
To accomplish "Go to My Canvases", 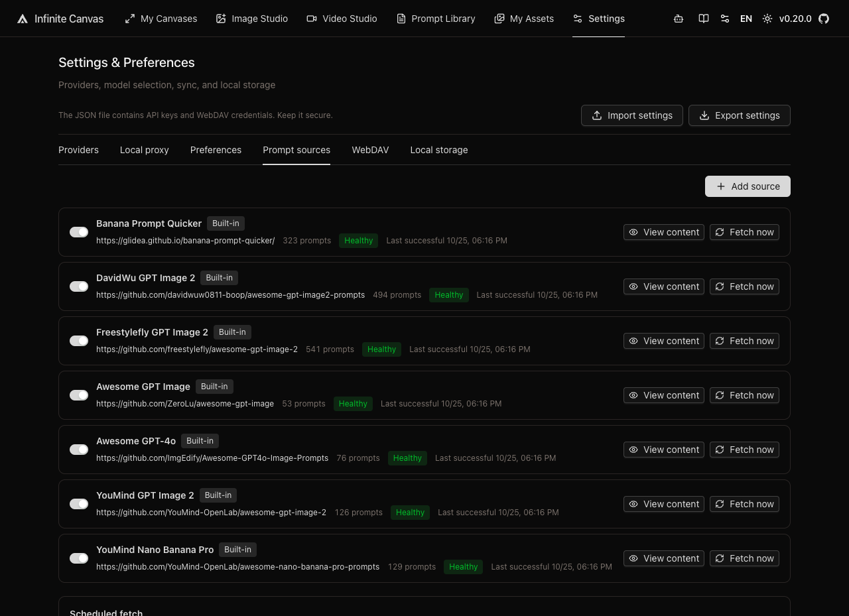I will pos(161,19).
